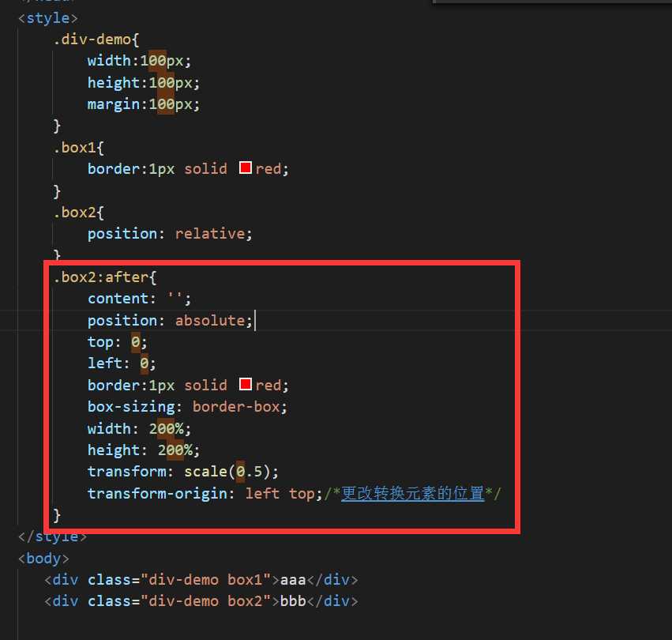Screen dimensions: 672x640
Task: Click the position: absolute line
Action: click(170, 321)
